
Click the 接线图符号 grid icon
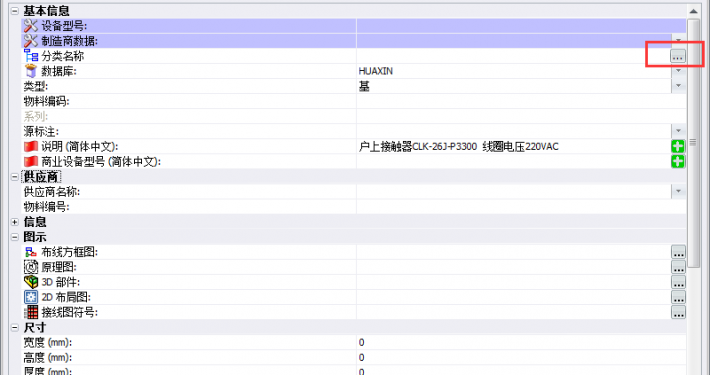(31, 312)
